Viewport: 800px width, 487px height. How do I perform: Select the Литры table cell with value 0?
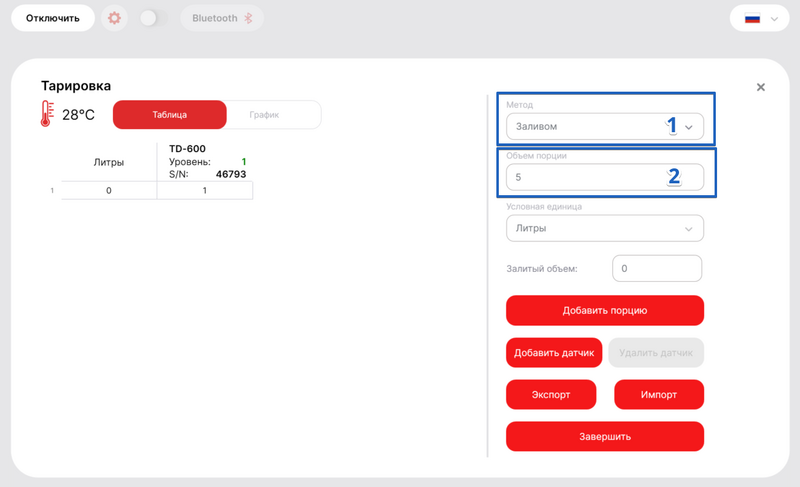pyautogui.click(x=109, y=190)
